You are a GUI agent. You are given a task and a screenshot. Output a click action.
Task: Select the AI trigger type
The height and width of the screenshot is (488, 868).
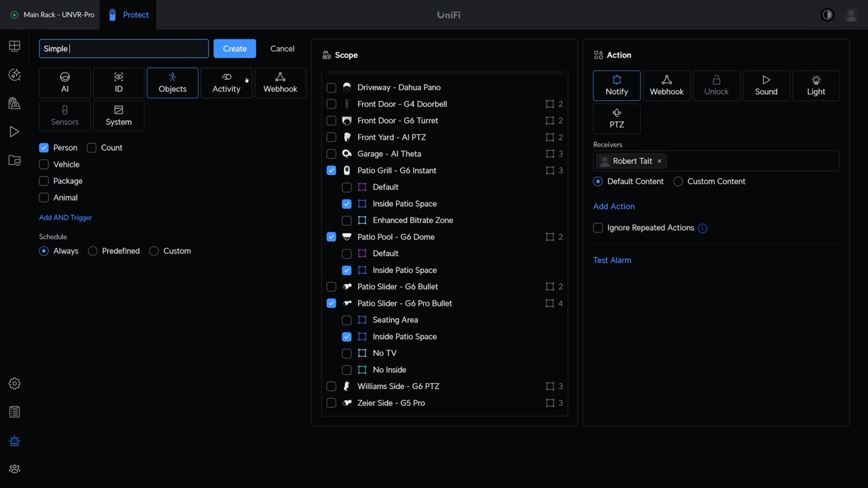64,83
